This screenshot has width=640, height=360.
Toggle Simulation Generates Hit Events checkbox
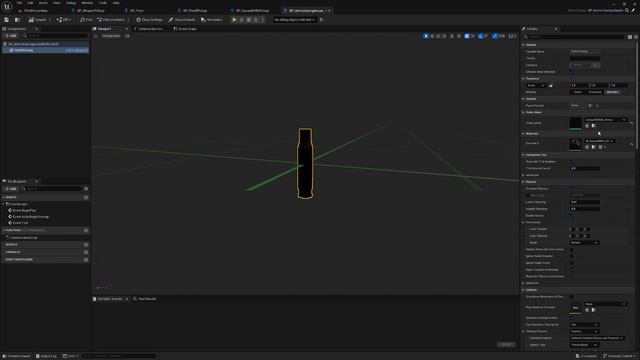coord(572,297)
